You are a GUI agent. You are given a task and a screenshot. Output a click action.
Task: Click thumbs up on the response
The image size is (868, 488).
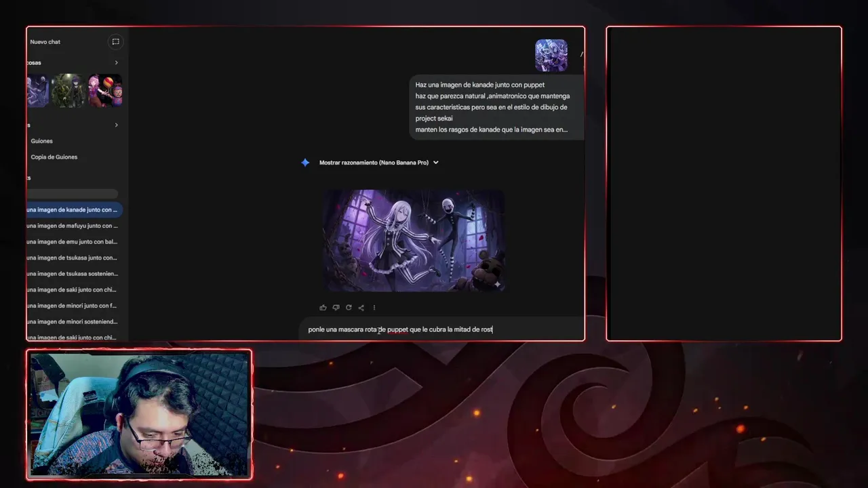click(323, 308)
